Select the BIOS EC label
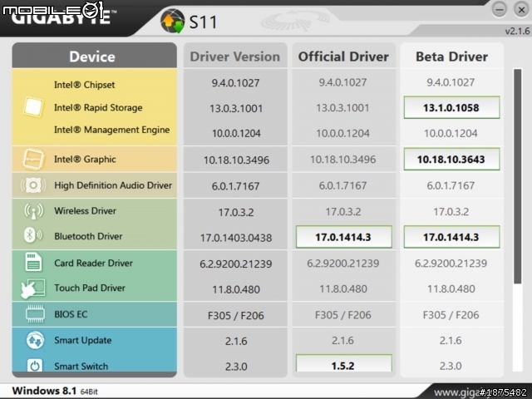The height and width of the screenshot is (399, 532). click(71, 314)
